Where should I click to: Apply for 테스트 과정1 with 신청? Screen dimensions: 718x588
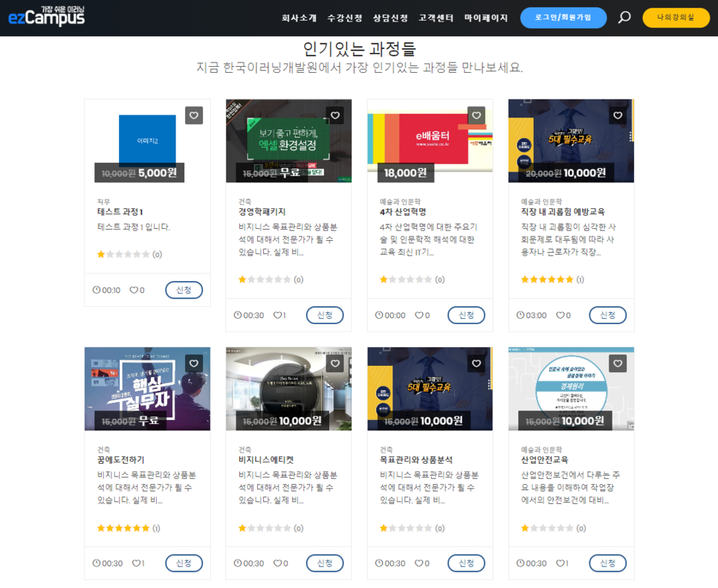pos(184,290)
